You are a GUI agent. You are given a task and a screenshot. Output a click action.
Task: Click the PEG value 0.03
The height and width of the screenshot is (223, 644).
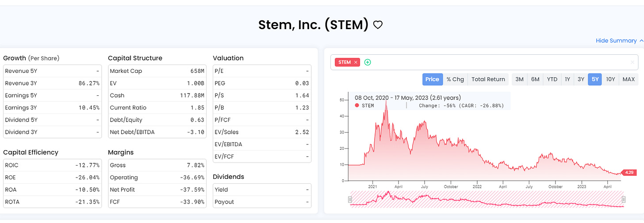tap(303, 83)
